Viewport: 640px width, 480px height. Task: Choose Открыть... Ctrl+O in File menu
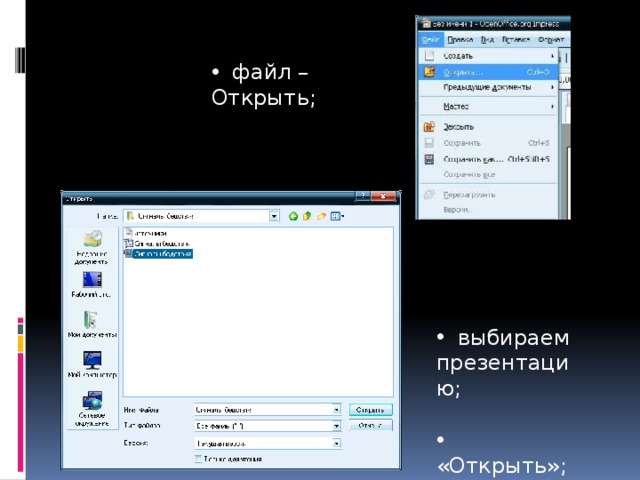489,72
